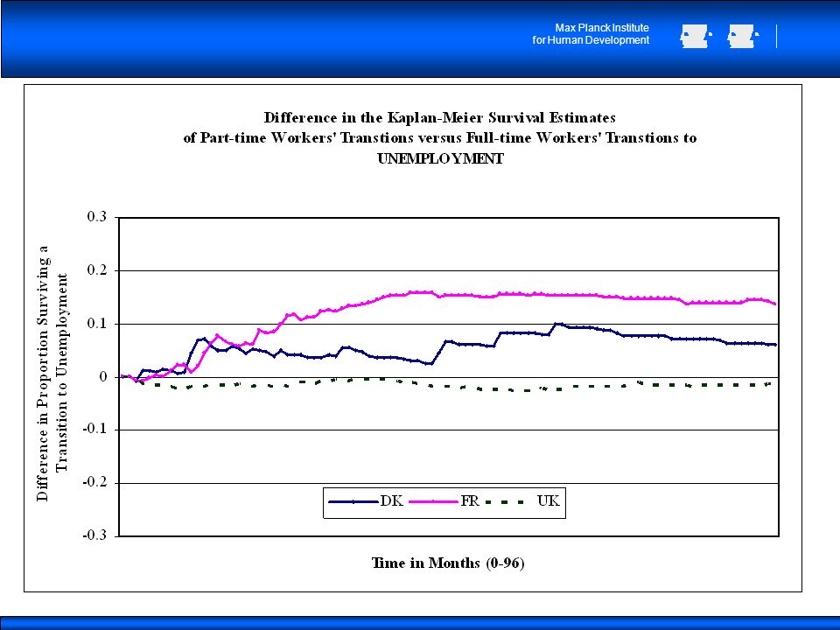Image resolution: width=840 pixels, height=630 pixels.
Task: Click the FR magenta line sample in legend
Action: [433, 502]
